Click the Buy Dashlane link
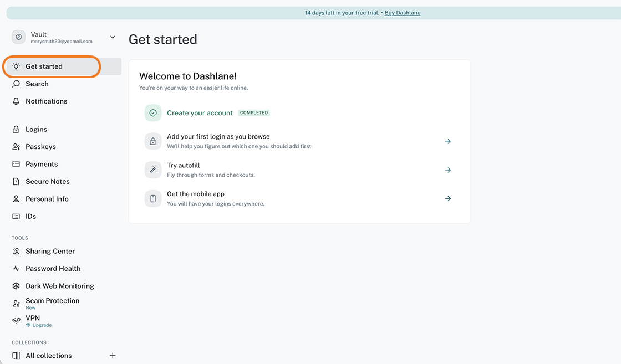 coord(403,13)
